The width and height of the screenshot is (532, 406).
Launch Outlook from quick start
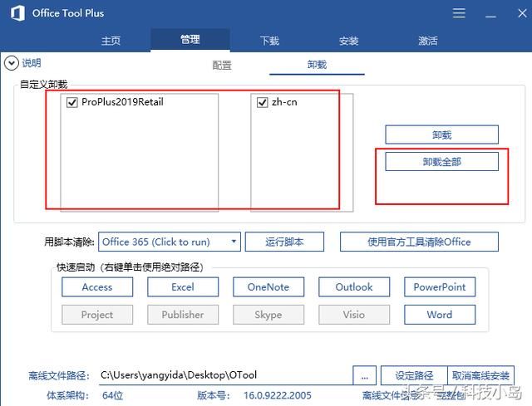pos(354,287)
